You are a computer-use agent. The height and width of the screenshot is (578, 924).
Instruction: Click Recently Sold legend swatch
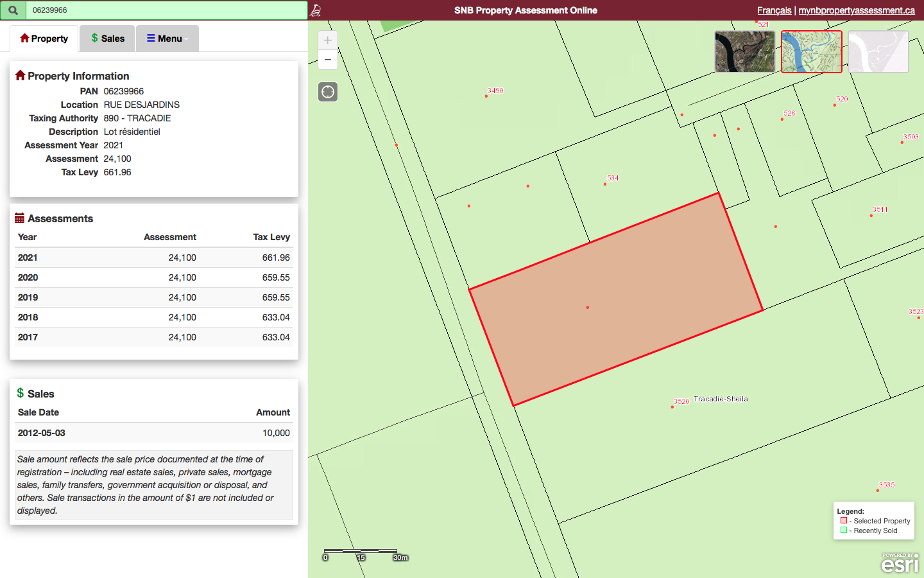pyautogui.click(x=844, y=530)
